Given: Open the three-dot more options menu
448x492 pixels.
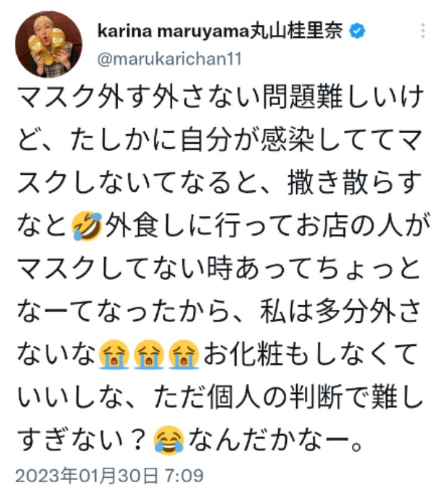Looking at the screenshot, I should 423,30.
